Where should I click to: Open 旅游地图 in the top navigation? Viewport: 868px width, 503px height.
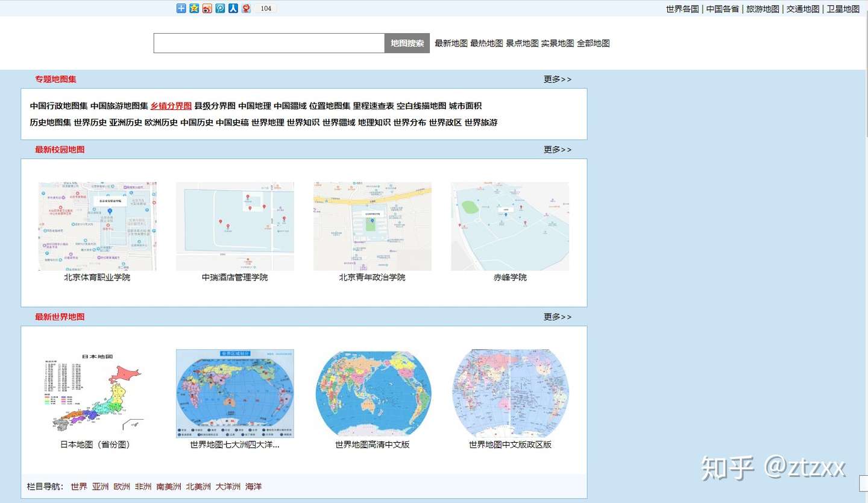click(x=762, y=10)
